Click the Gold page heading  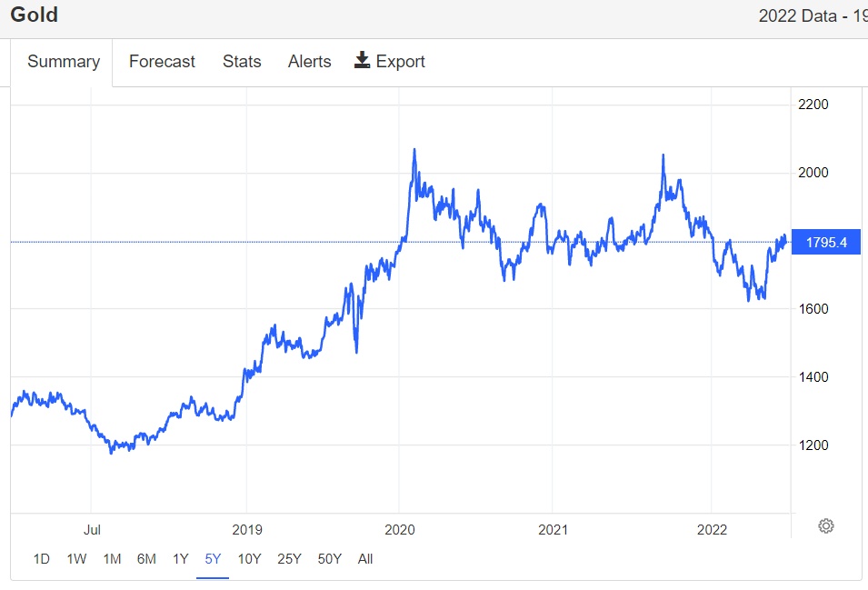coord(35,15)
